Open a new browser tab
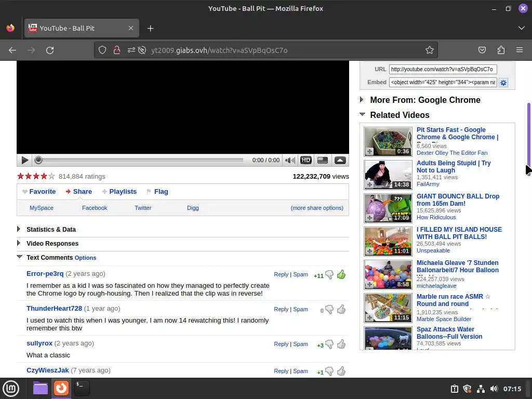Image resolution: width=532 pixels, height=399 pixels. coord(150,29)
